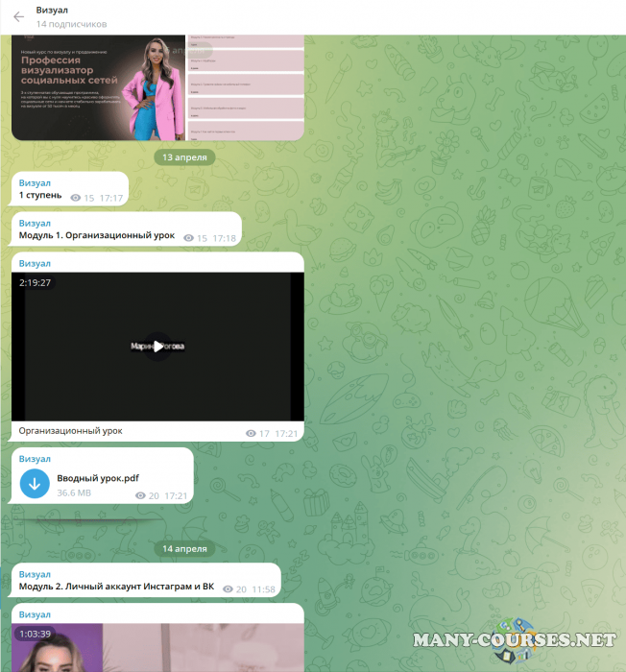Open the pink course program list image
Image resolution: width=626 pixels, height=672 pixels.
[x=245, y=87]
